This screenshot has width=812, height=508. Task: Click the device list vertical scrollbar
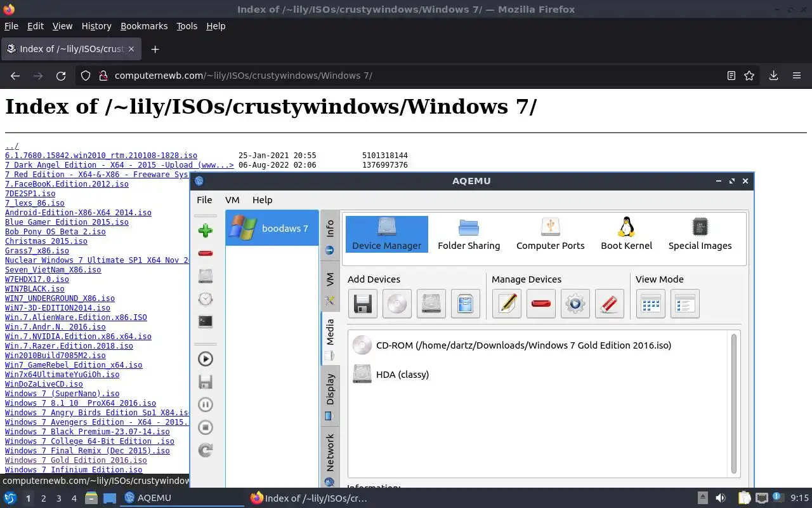735,403
